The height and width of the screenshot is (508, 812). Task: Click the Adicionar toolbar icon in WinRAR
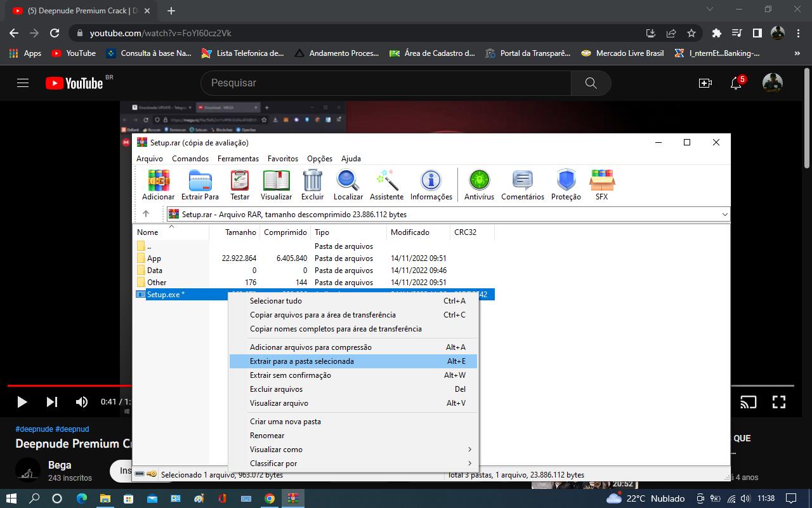(158, 185)
